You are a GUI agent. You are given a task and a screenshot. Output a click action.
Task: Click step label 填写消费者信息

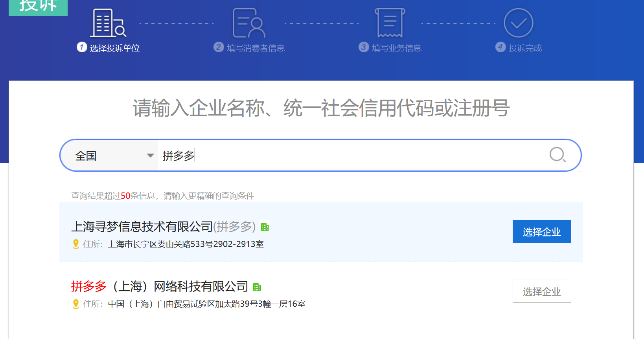[256, 48]
